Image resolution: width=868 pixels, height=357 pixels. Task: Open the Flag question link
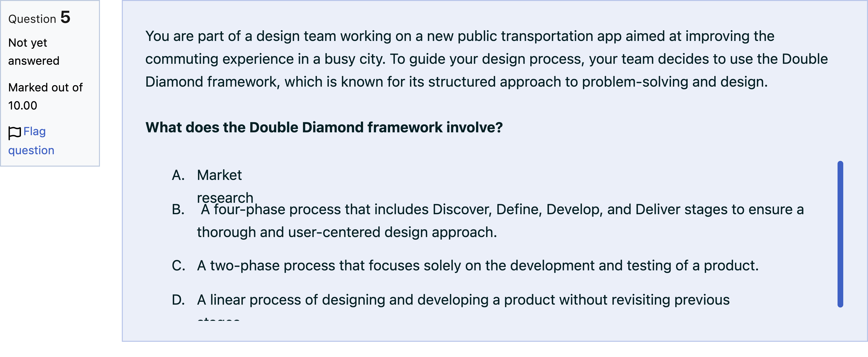[31, 141]
